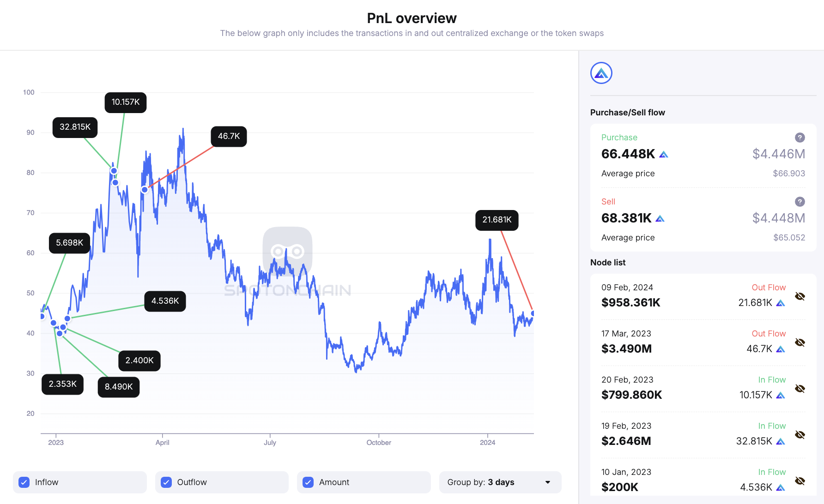The width and height of the screenshot is (824, 504).
Task: Uncheck the Inflow checkbox
Action: (x=24, y=482)
